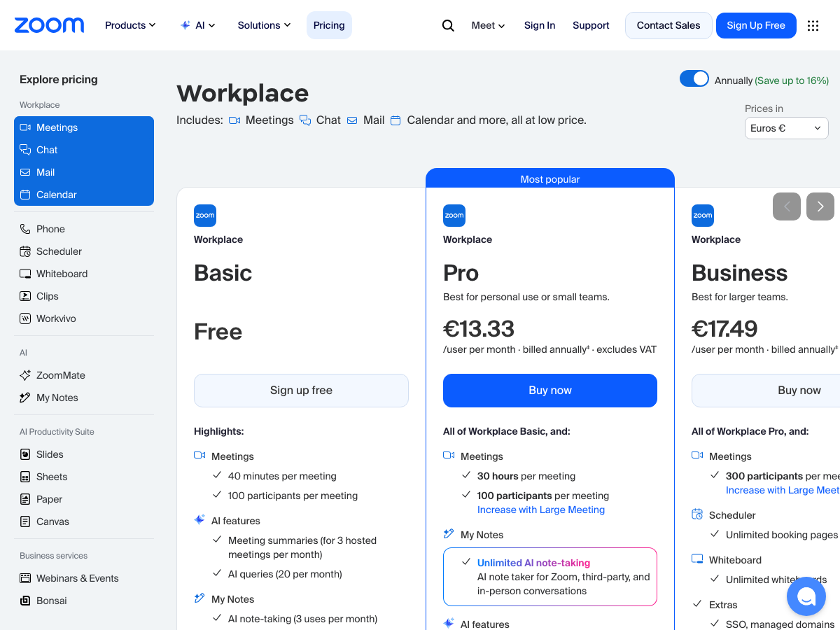Click 'Best for personal use or small teams.'

526,297
